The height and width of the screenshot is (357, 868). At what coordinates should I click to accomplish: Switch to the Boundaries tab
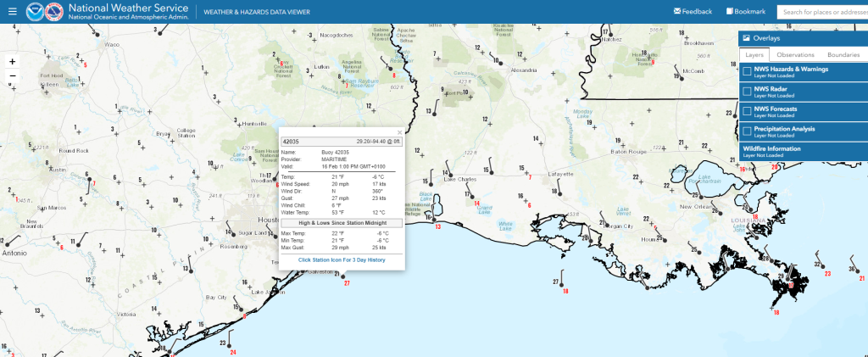pos(843,55)
